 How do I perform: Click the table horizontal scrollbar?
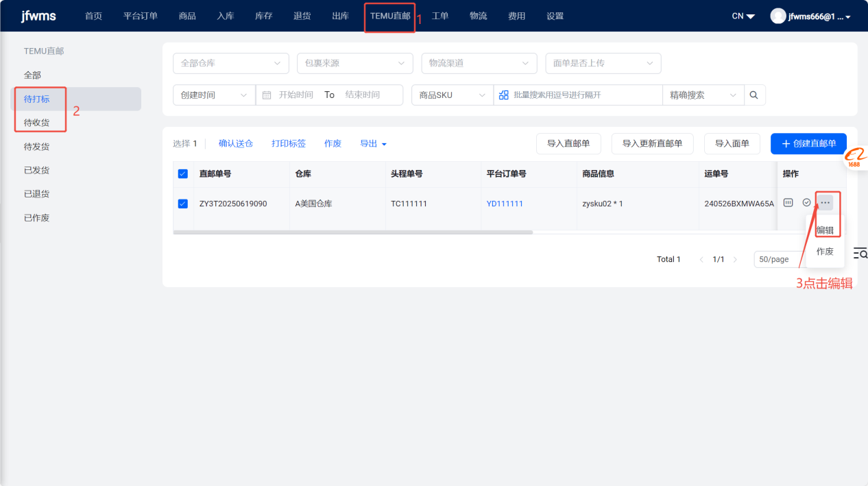(x=353, y=232)
